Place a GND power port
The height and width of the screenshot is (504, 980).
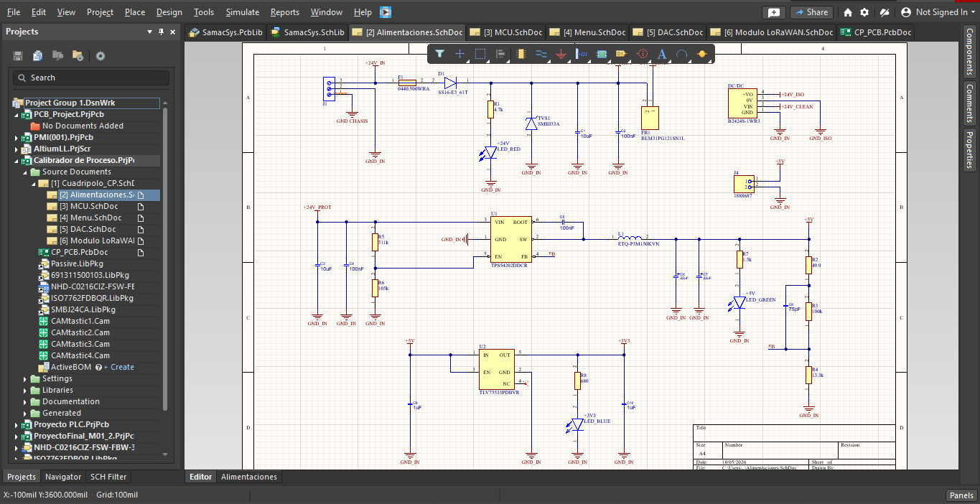561,54
